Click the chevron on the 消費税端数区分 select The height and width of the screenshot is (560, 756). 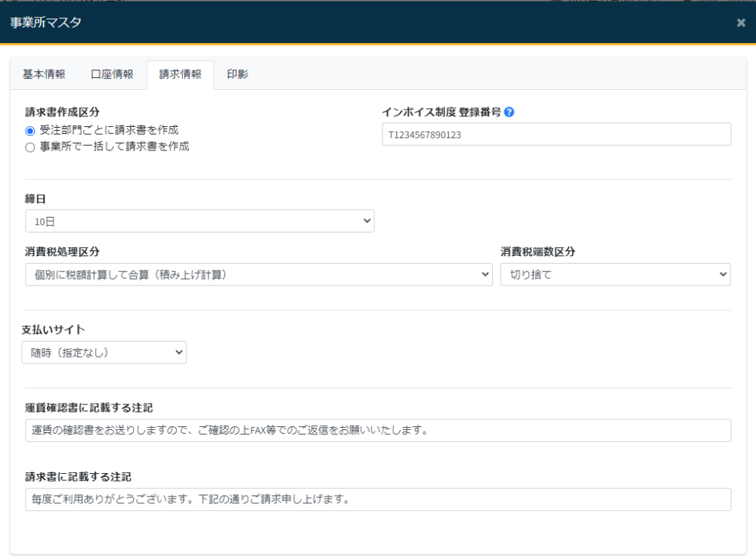tap(720, 274)
